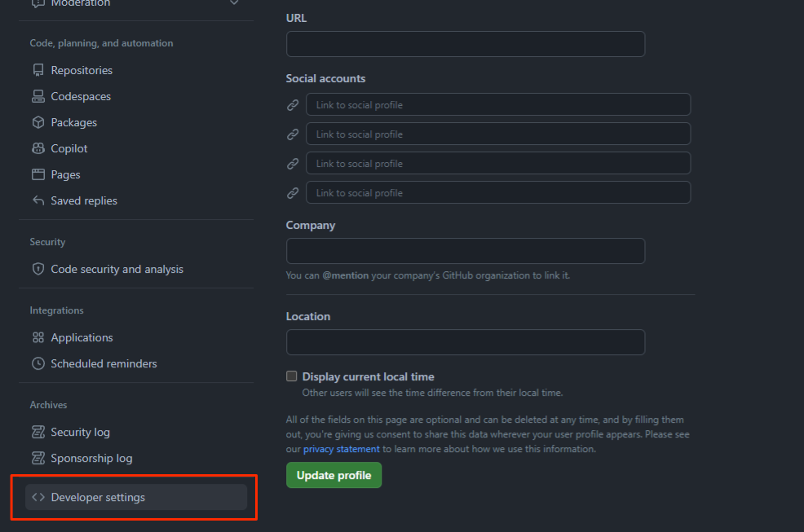Click the Codespaces icon in sidebar
This screenshot has height=532, width=804.
tap(38, 96)
